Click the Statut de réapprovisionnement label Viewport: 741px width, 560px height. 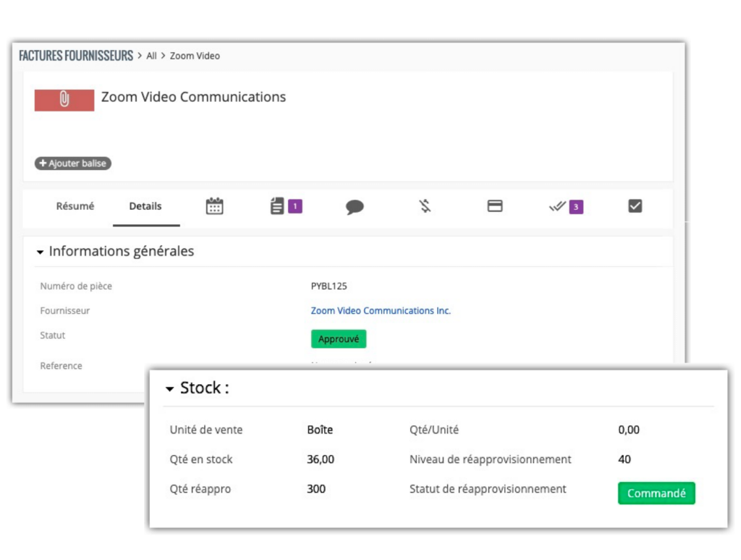(488, 488)
